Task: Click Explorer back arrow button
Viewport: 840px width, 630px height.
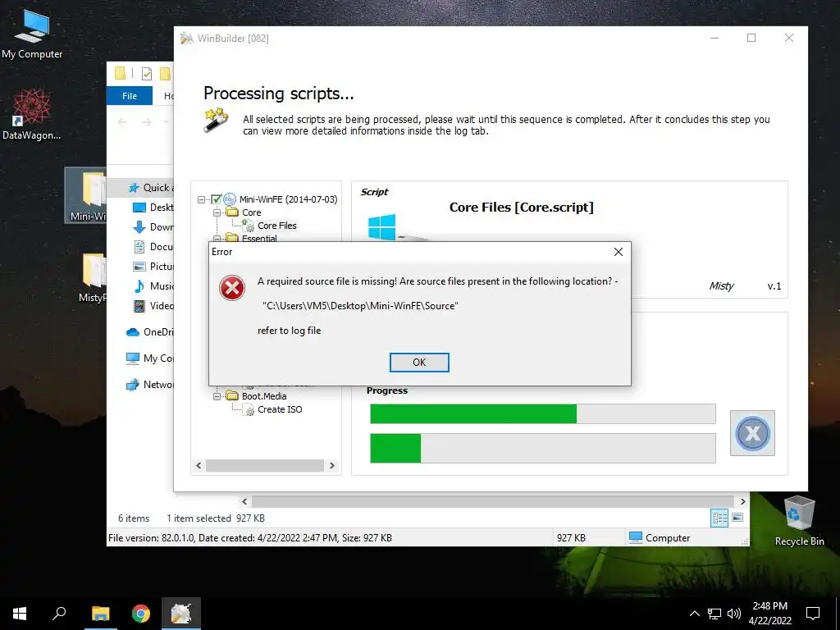Action: tap(122, 122)
